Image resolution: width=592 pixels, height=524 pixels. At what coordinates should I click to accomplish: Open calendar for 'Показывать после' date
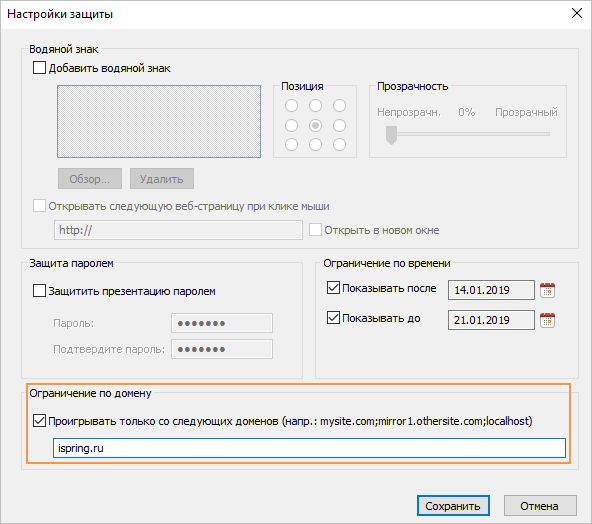(547, 290)
